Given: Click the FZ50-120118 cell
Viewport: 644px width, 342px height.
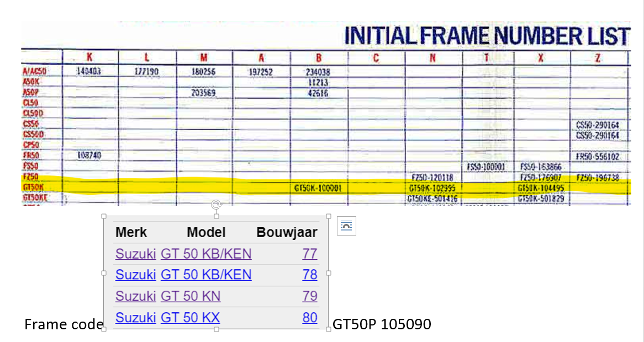Looking at the screenshot, I should [432, 178].
